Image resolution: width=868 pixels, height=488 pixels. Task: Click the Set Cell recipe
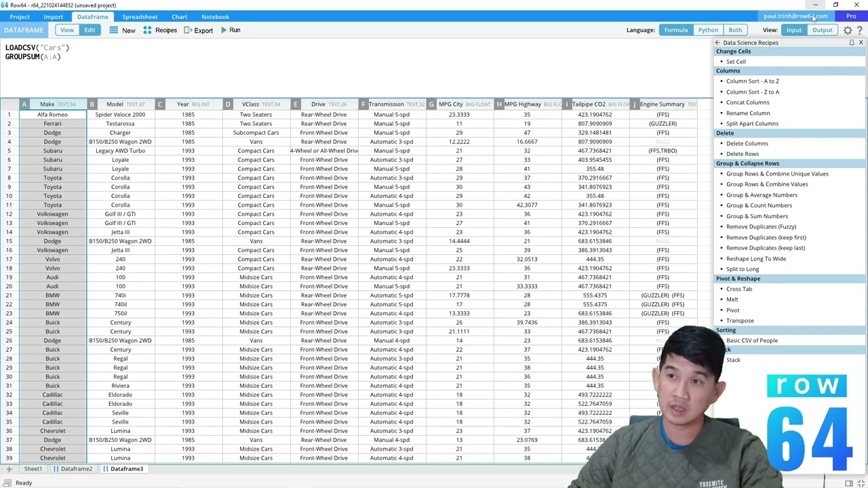[x=736, y=62]
